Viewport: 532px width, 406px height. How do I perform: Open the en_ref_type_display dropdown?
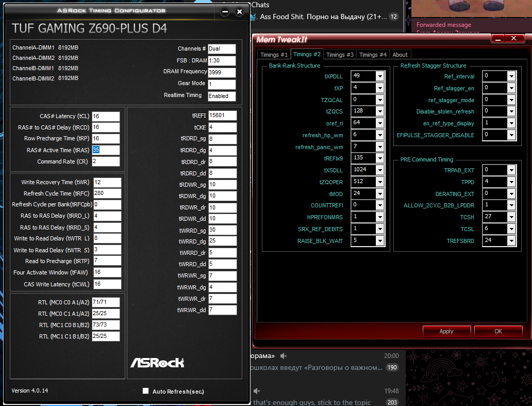[511, 123]
